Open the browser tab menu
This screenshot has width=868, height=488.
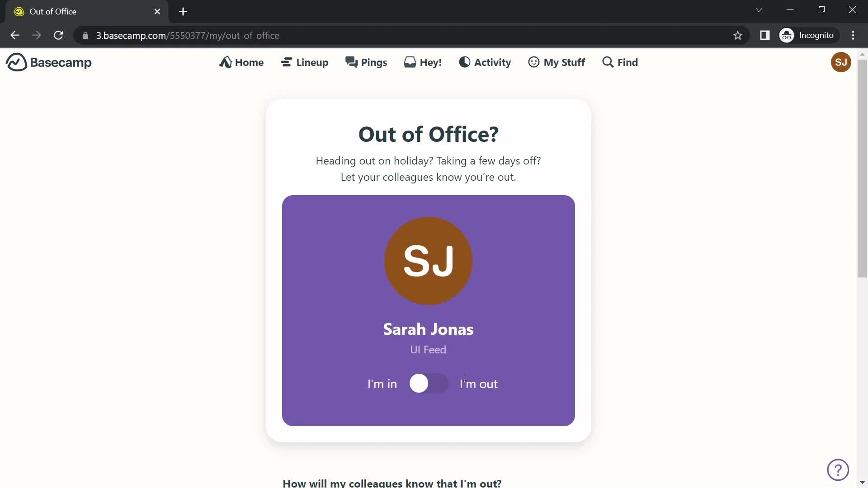pyautogui.click(x=759, y=11)
